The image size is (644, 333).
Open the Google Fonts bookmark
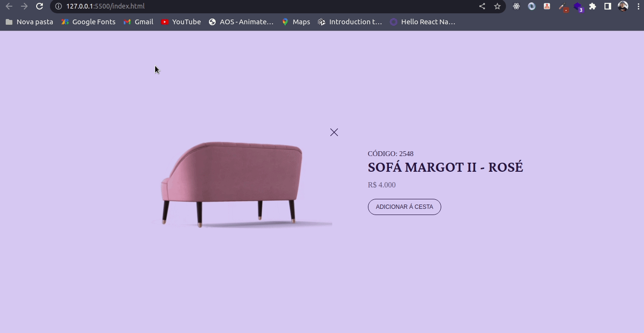89,22
